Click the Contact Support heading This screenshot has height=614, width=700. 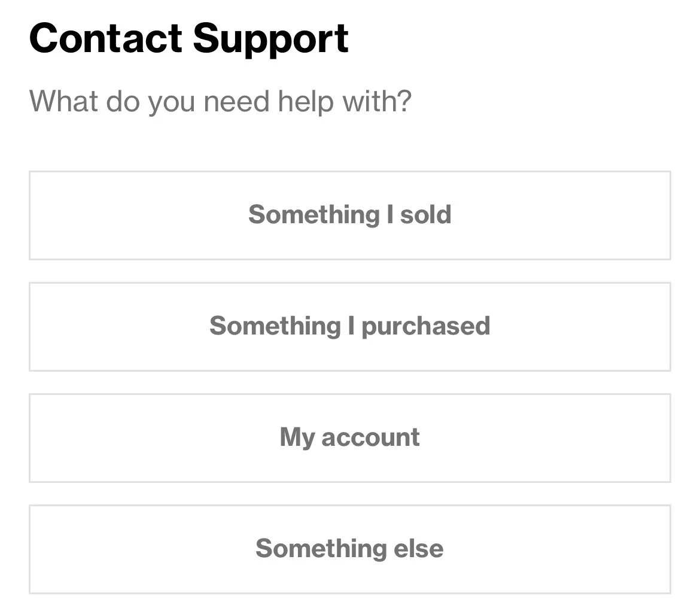(x=188, y=38)
